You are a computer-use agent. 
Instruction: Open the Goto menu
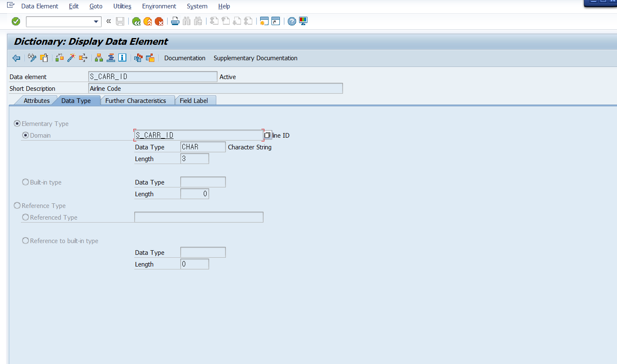point(96,6)
